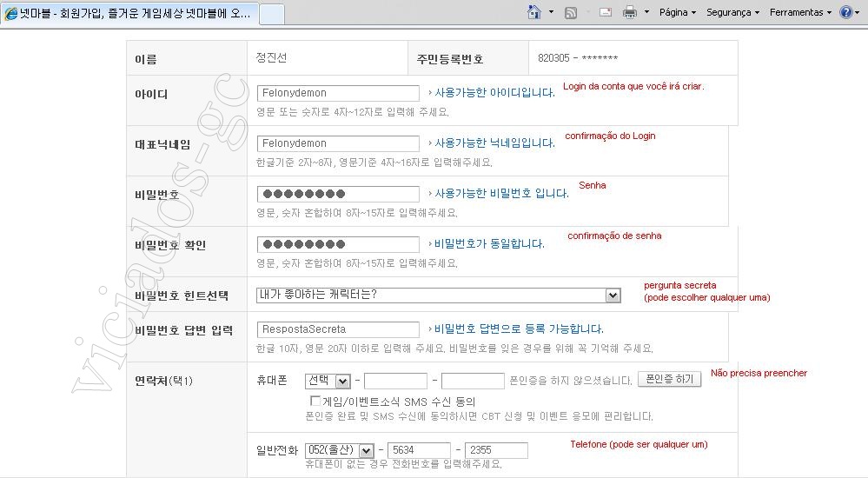Click the 사용가능한 닉네임입니다 message
Image resolution: width=868 pixels, height=478 pixels.
click(495, 143)
